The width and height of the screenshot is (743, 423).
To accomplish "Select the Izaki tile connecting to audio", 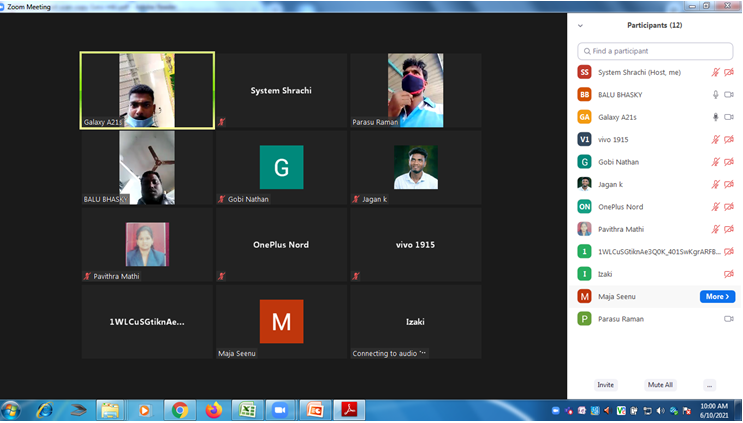I will pyautogui.click(x=416, y=322).
